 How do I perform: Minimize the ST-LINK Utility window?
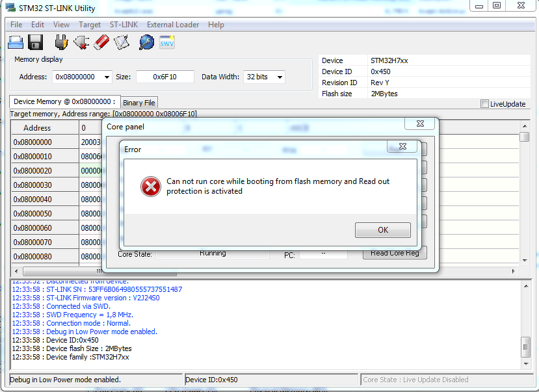coord(479,5)
